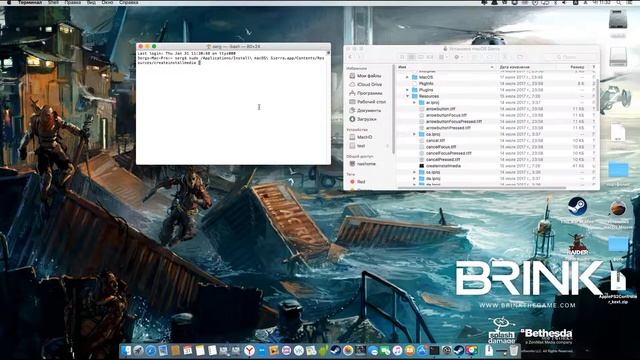Open Мои файлы in Finder sidebar
Viewport: 640px width, 360px height.
[x=365, y=76]
